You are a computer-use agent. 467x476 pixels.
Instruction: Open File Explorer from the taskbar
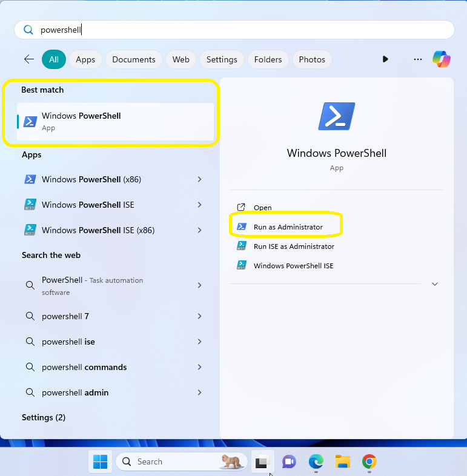342,461
